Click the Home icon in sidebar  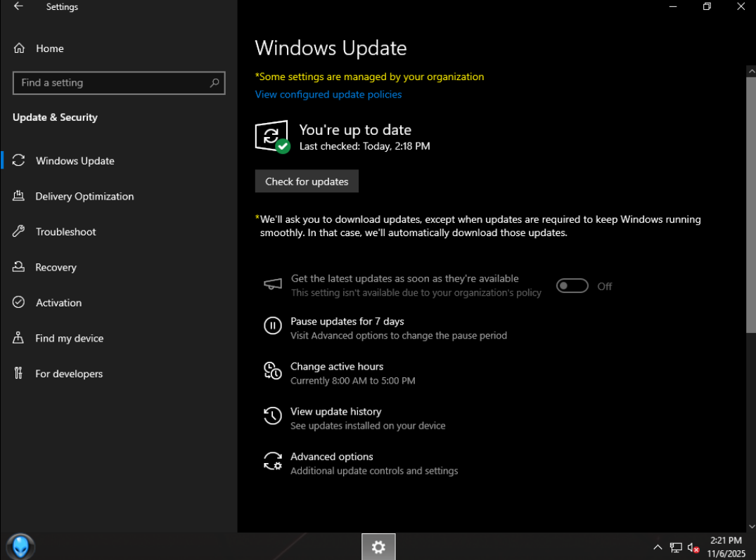[x=19, y=48]
